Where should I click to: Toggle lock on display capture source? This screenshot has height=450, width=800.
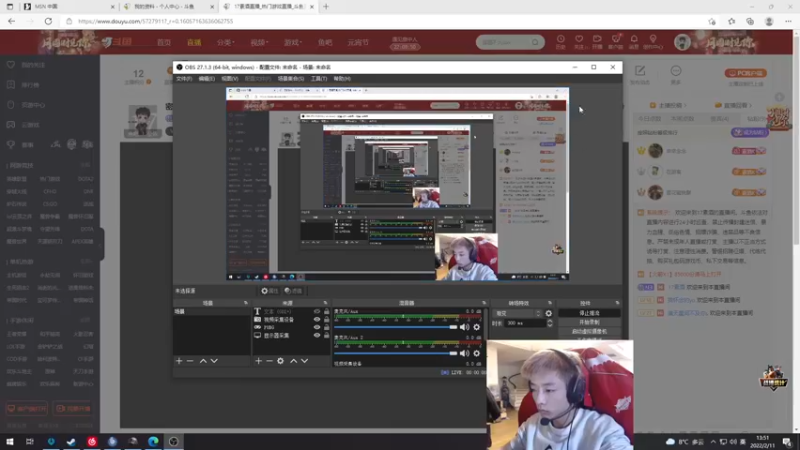(x=327, y=335)
